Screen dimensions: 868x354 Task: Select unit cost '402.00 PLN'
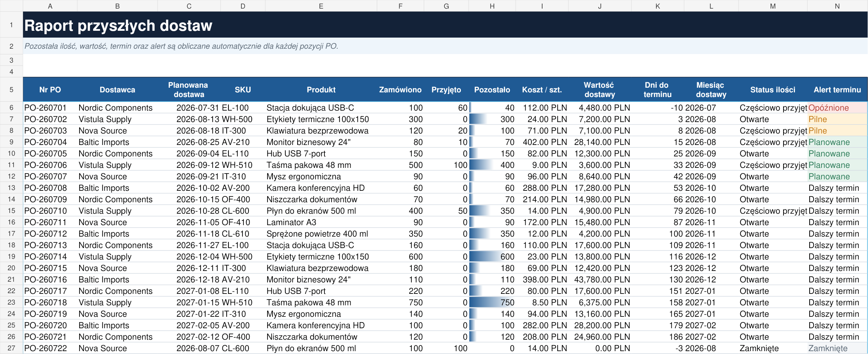pos(542,142)
